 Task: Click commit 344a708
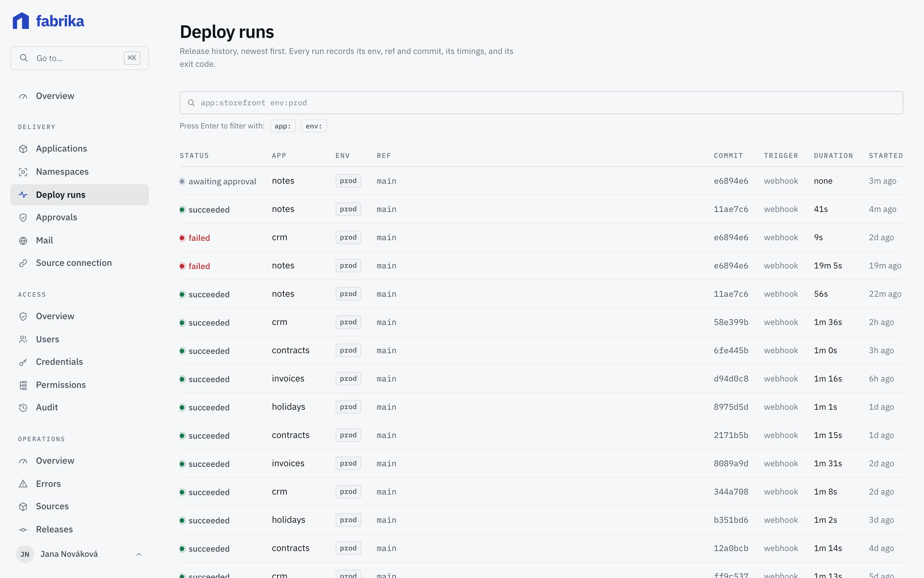pos(731,492)
